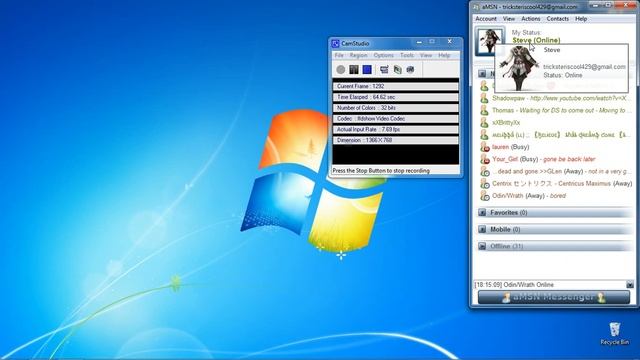
Task: Open aMSN's Help menu
Action: coord(581,19)
